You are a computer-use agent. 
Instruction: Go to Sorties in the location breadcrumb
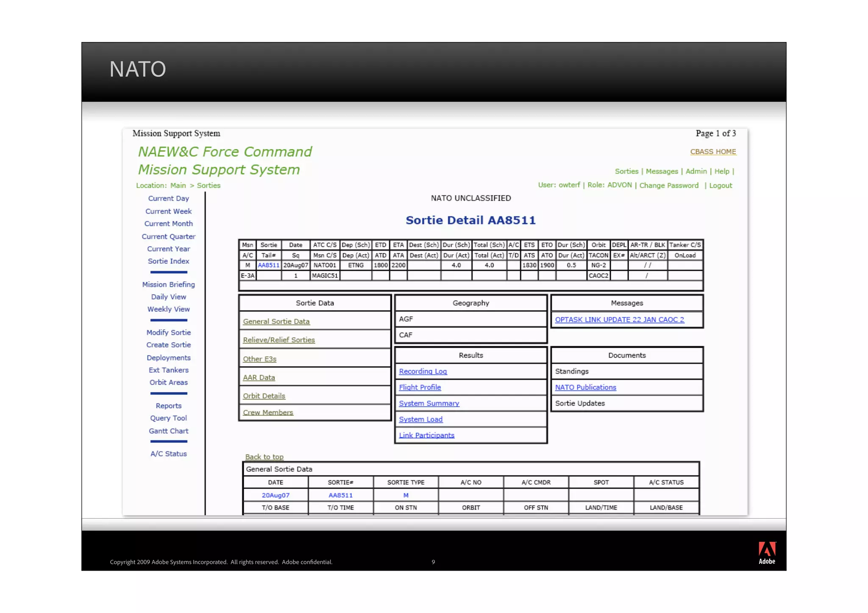coord(209,186)
